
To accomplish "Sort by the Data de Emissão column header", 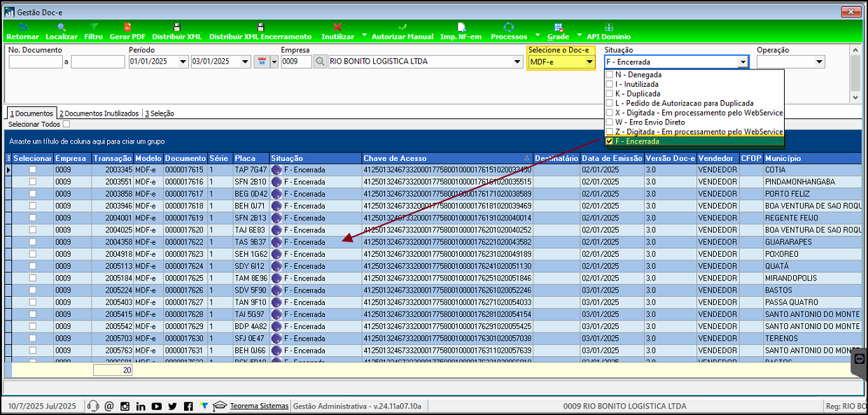I will 612,158.
